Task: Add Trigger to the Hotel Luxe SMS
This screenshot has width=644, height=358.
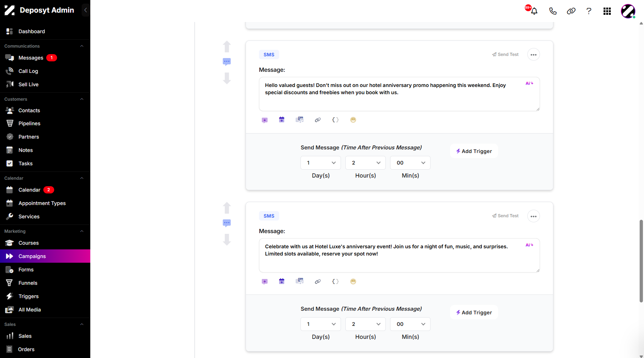Action: point(474,313)
